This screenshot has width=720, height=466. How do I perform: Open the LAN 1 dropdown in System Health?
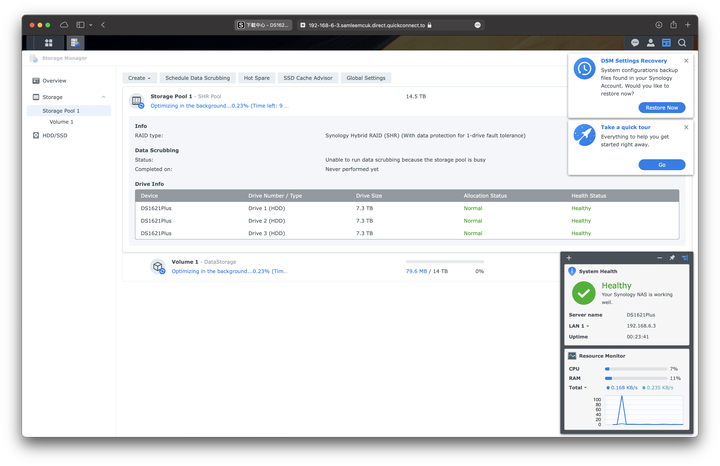pos(587,326)
